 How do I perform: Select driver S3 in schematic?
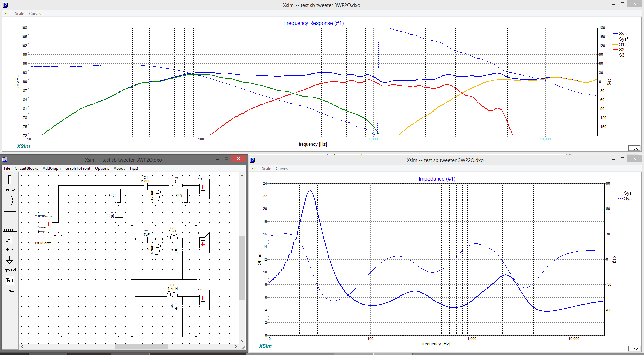tap(204, 299)
